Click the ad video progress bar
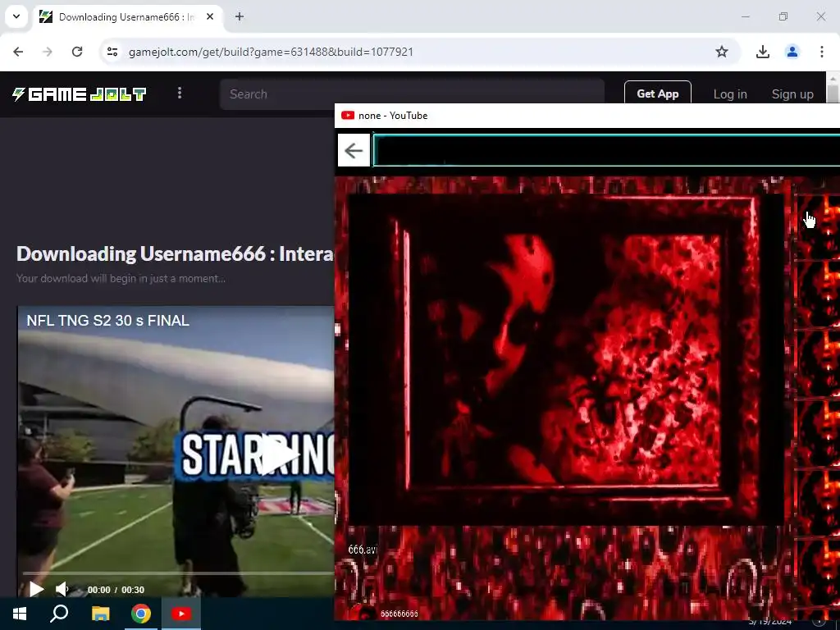 tap(177, 573)
